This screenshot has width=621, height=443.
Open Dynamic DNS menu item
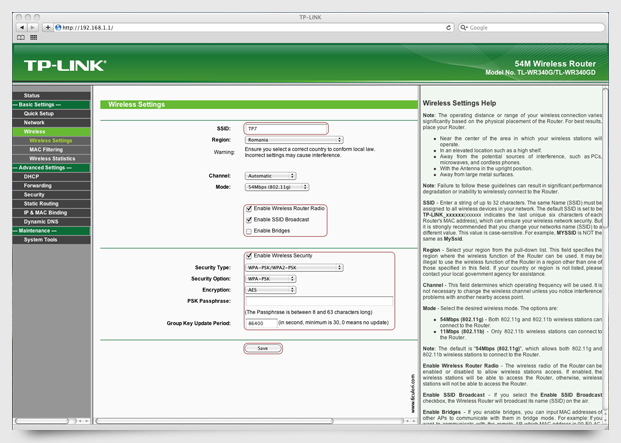pos(51,222)
